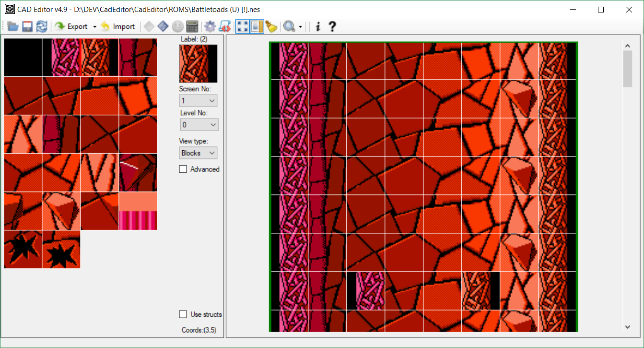The height and width of the screenshot is (348, 644).
Task: Click the scrollbar up arrow
Action: [628, 46]
